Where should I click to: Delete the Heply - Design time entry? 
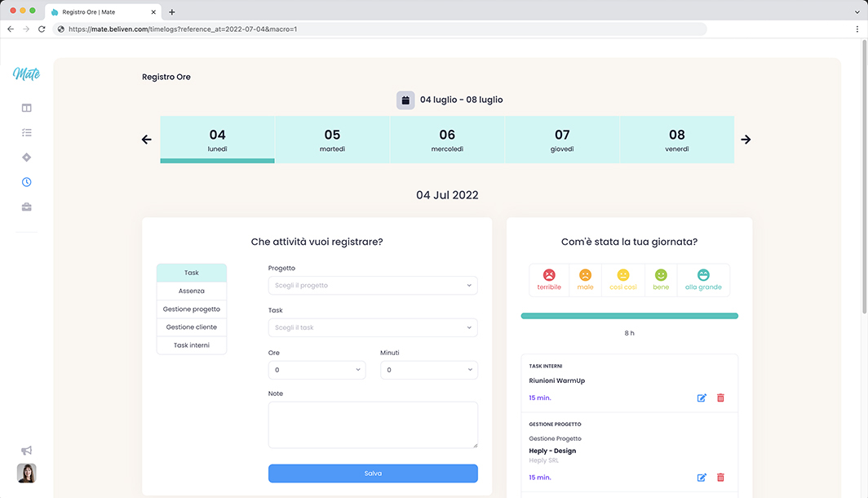pos(721,478)
